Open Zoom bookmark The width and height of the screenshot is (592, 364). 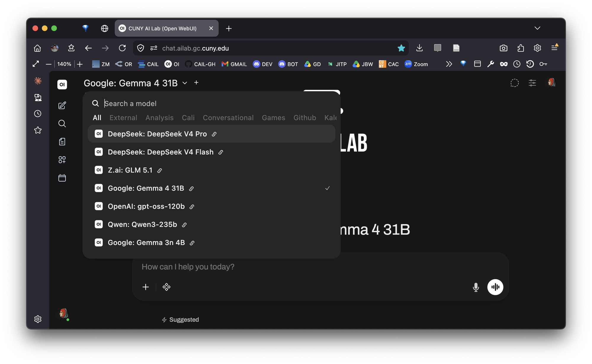coord(416,64)
